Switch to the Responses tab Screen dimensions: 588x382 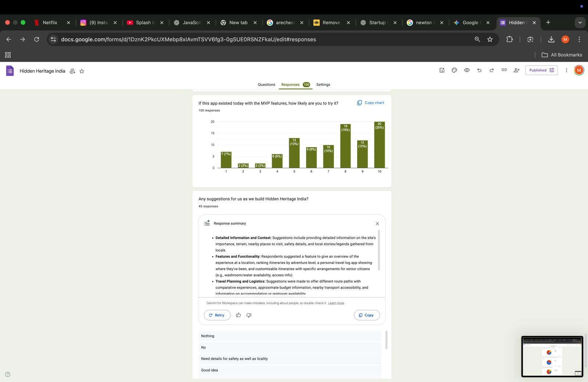295,85
